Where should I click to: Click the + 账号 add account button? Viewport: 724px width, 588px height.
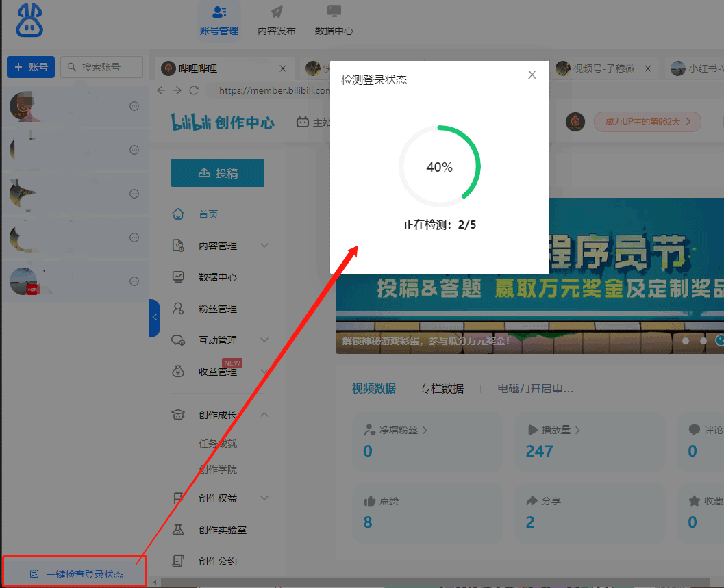31,67
